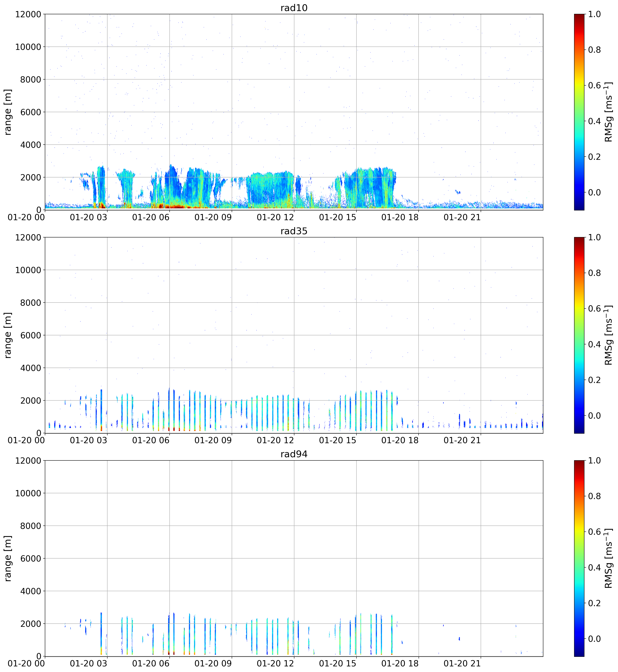This screenshot has width=618, height=672.
Task: Click the '0.8' tick on rad35 colorbar
Action: pos(594,273)
